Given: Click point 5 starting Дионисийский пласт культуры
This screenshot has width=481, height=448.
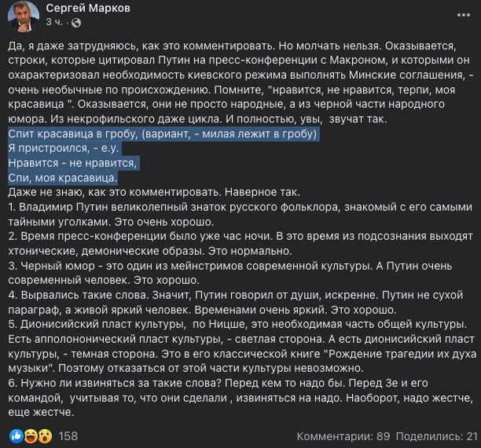Looking at the screenshot, I should (x=242, y=346).
